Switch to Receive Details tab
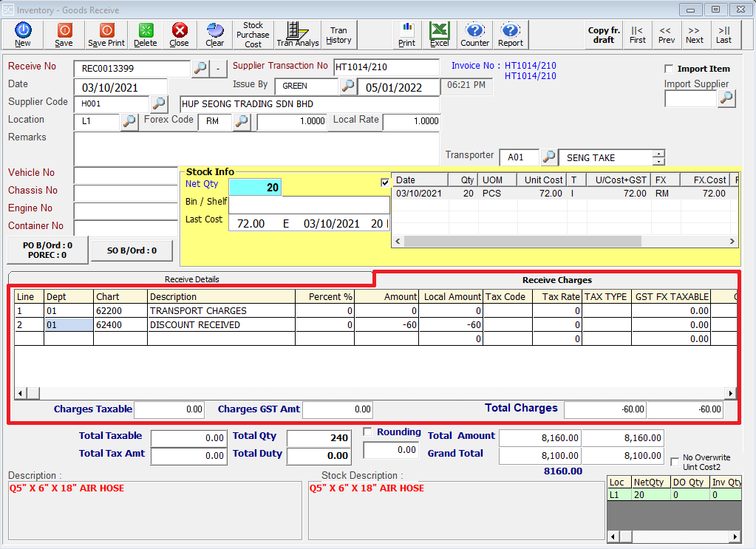 [191, 279]
